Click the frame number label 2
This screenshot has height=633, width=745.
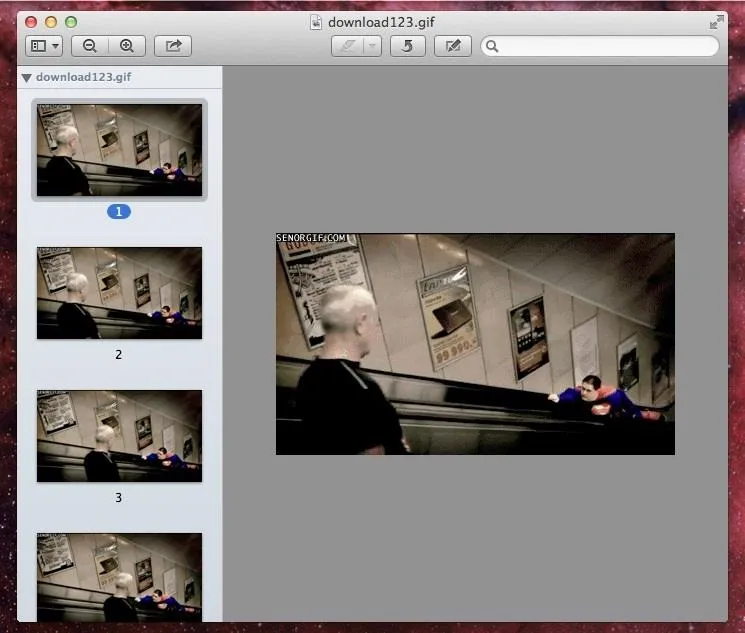pos(118,355)
